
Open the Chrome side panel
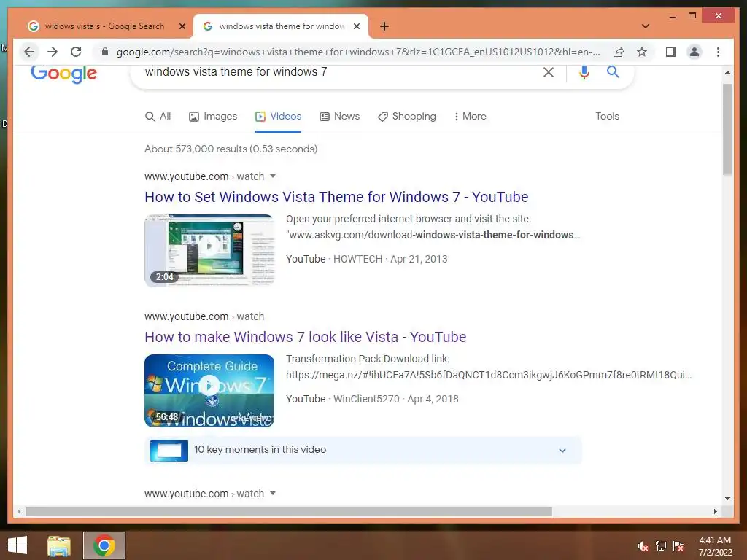[x=671, y=52]
